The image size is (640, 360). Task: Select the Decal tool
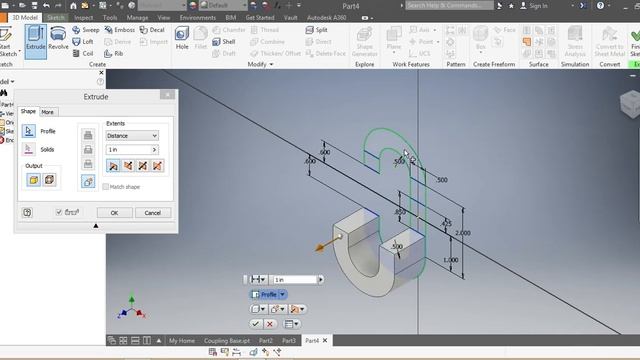coord(152,30)
